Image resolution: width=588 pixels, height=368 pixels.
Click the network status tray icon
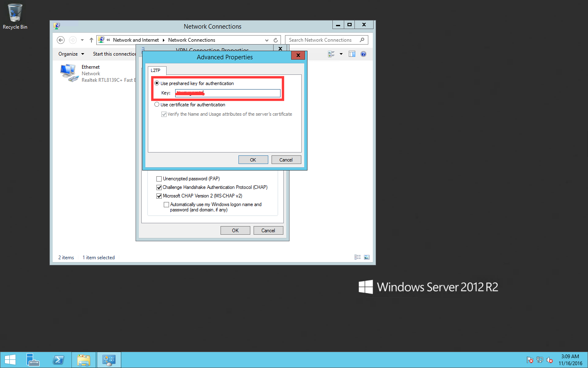click(540, 360)
